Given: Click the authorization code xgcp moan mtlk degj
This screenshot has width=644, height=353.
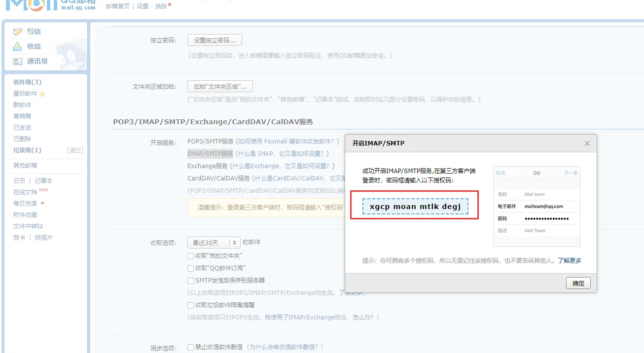Looking at the screenshot, I should pos(415,207).
